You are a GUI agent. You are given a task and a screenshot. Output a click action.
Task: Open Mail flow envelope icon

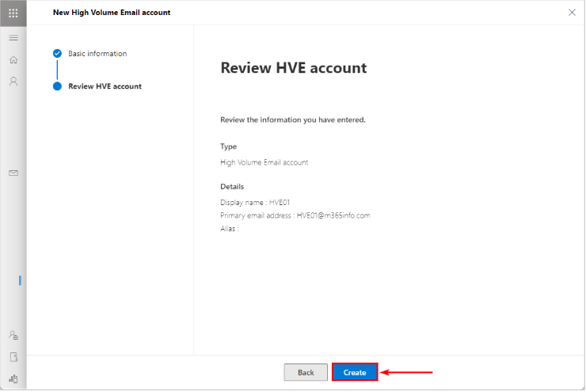[13, 173]
